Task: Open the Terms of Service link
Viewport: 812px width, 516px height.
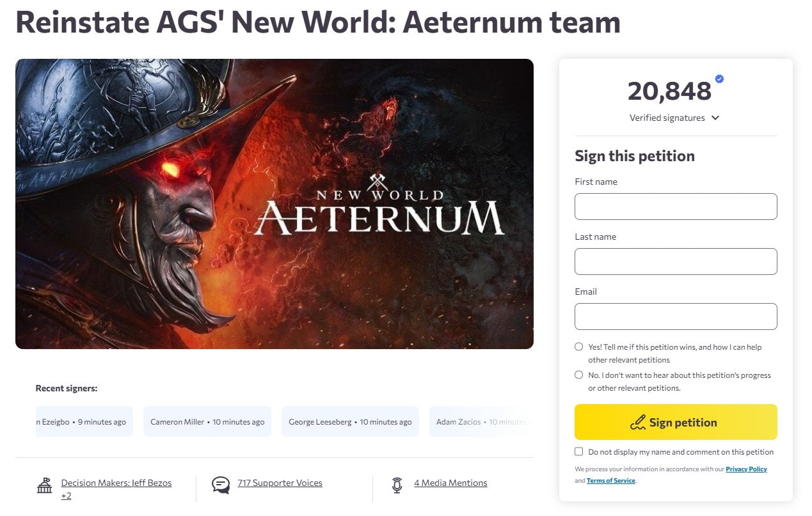Action: [x=611, y=481]
